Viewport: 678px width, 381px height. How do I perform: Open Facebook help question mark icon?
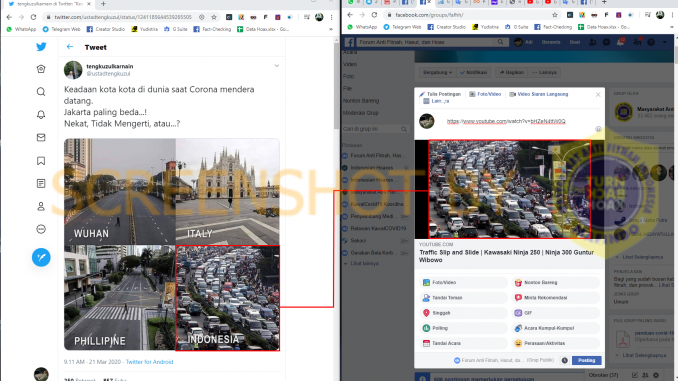651,42
